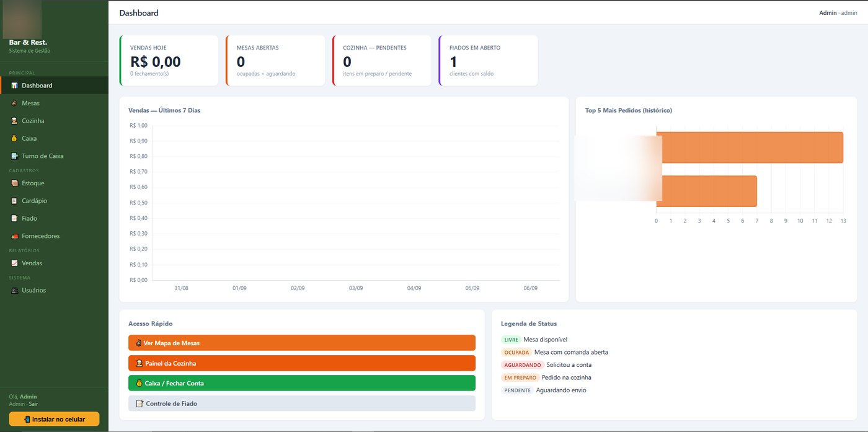Image resolution: width=868 pixels, height=432 pixels.
Task: Click the Caixa money bag icon
Action: click(x=14, y=138)
